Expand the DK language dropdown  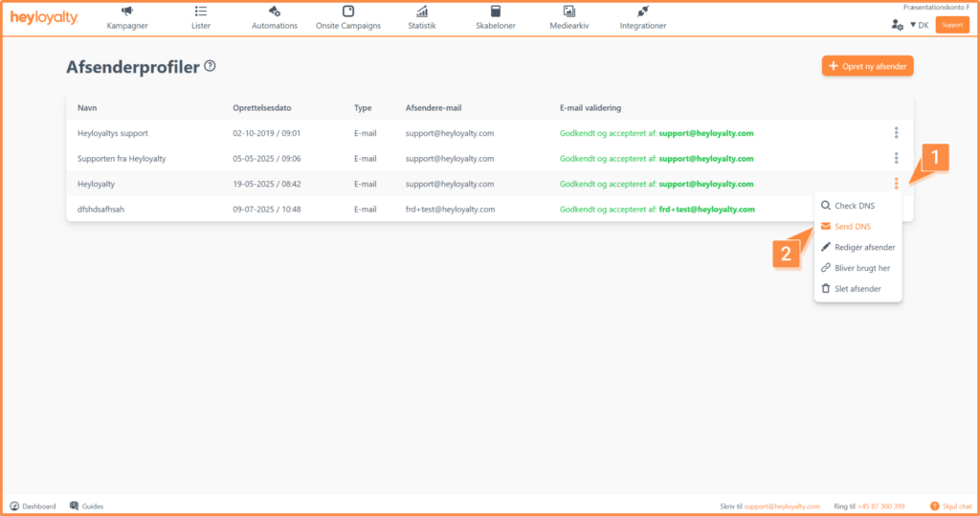tap(919, 25)
